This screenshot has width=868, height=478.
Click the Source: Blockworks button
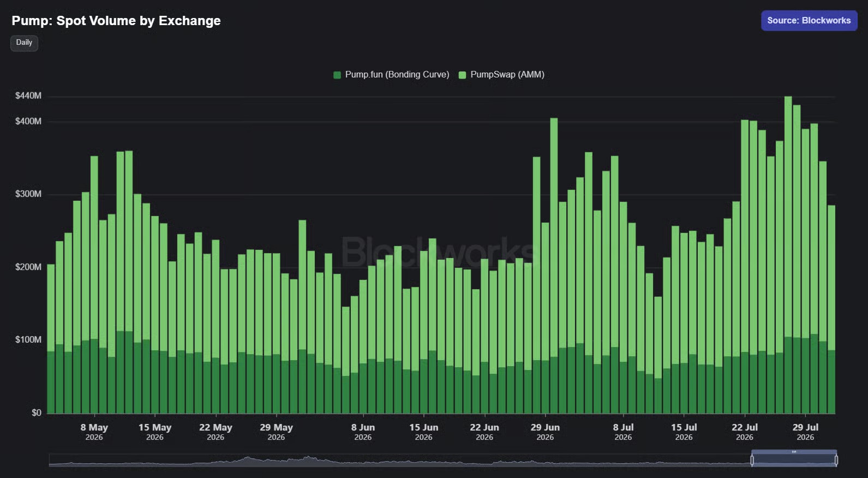point(809,21)
